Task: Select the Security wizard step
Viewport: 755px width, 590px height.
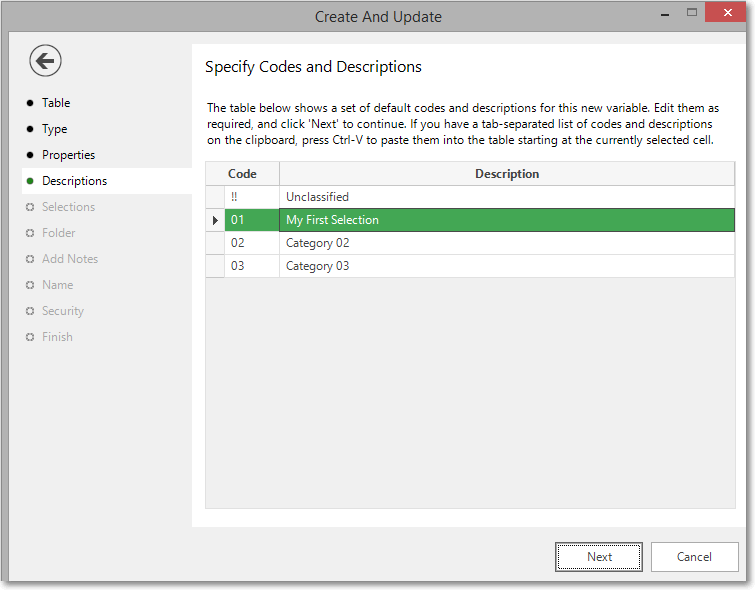Action: pos(63,311)
